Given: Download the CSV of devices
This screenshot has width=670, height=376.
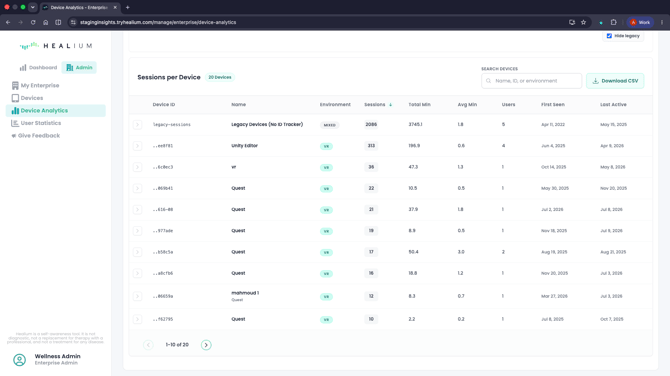Looking at the screenshot, I should coord(615,81).
